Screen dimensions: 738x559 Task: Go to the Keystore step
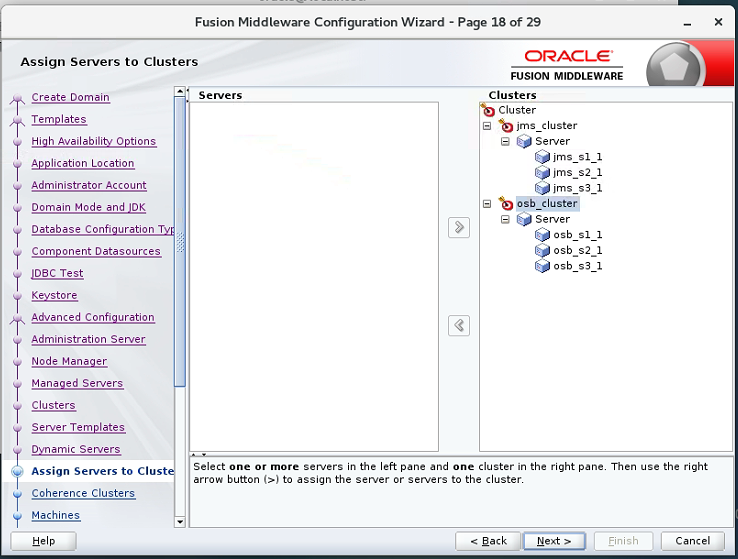(x=55, y=295)
